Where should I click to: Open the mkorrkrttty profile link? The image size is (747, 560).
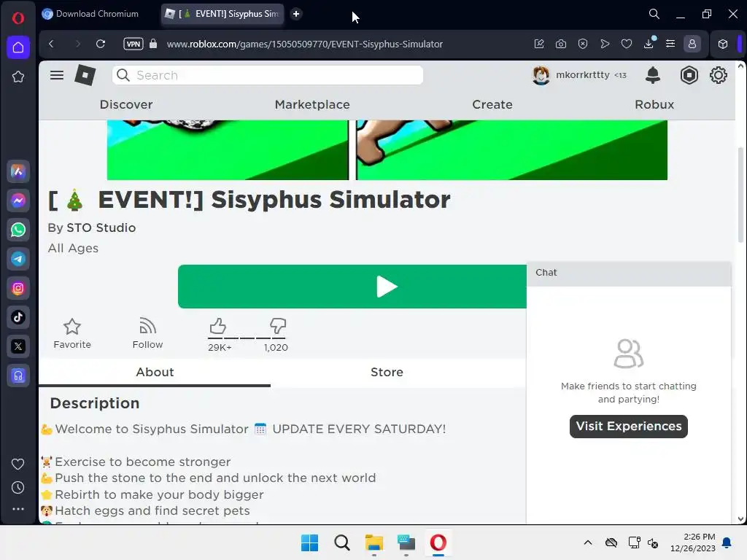[x=578, y=75]
